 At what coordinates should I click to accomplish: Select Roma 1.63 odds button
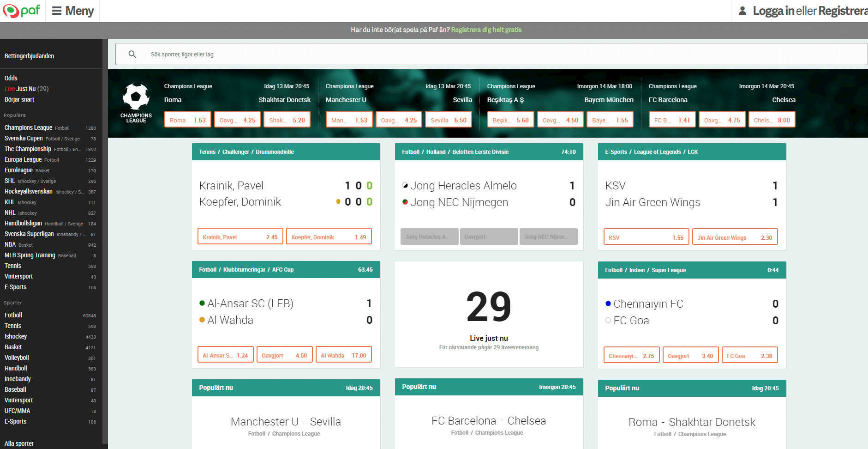[187, 119]
